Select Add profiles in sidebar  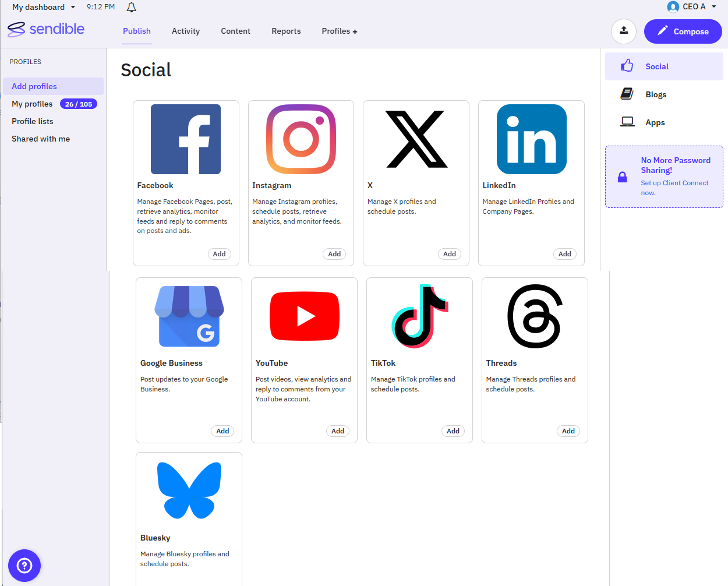[x=53, y=86]
